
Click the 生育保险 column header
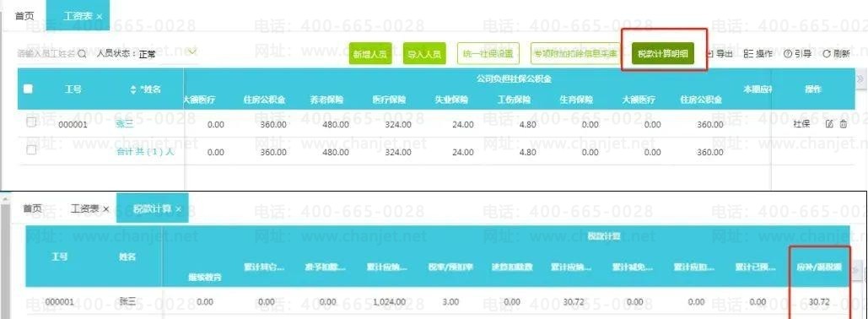coord(576,100)
